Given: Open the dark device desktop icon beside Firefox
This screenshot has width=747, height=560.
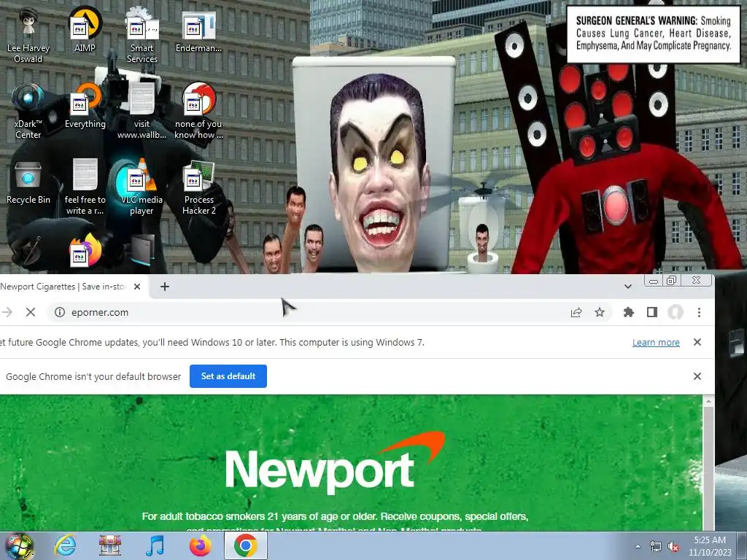Looking at the screenshot, I should (x=143, y=251).
